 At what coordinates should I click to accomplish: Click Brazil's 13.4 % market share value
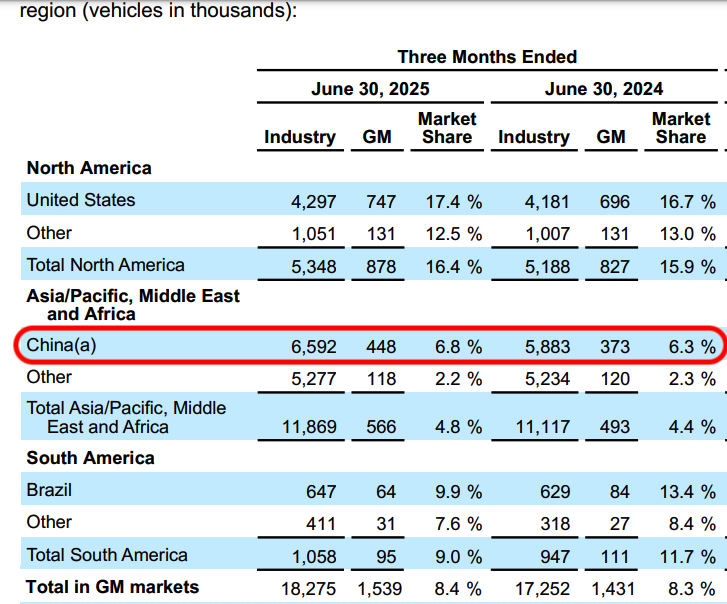pos(687,492)
